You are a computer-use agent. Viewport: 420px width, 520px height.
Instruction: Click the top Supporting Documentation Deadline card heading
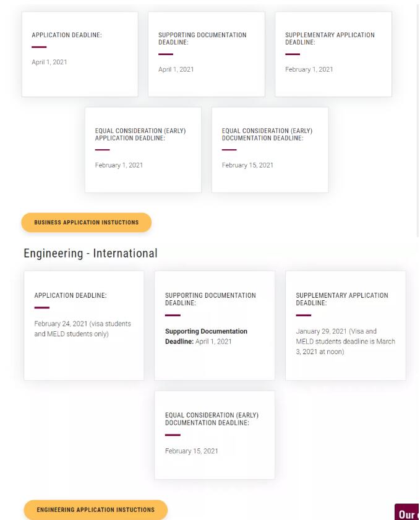pyautogui.click(x=202, y=38)
